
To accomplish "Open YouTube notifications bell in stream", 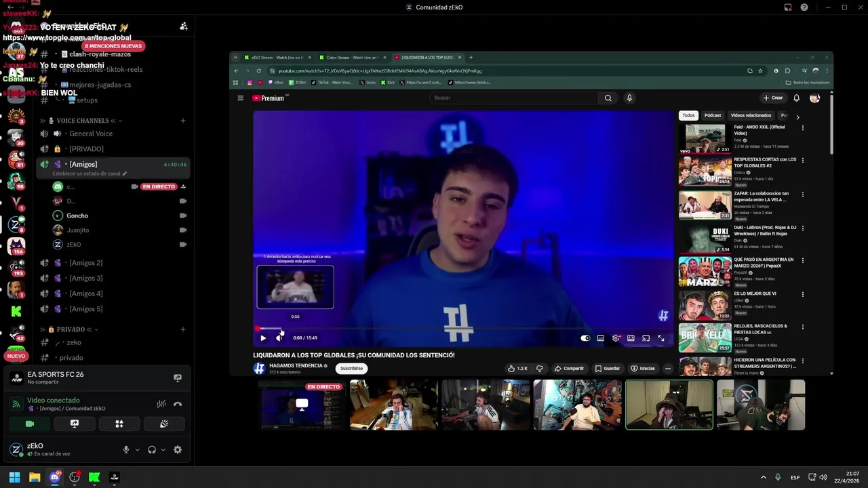I will point(797,98).
